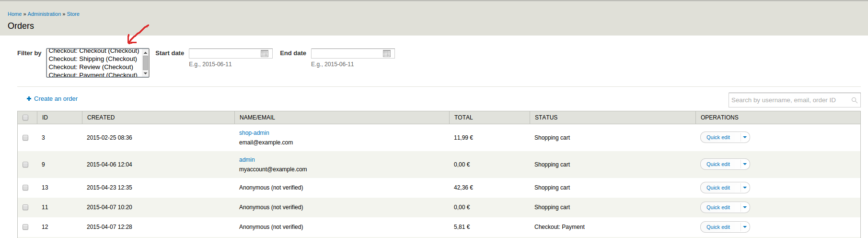Screen dimensions: 868x238
Task: Click the search magnifier icon
Action: [854, 100]
